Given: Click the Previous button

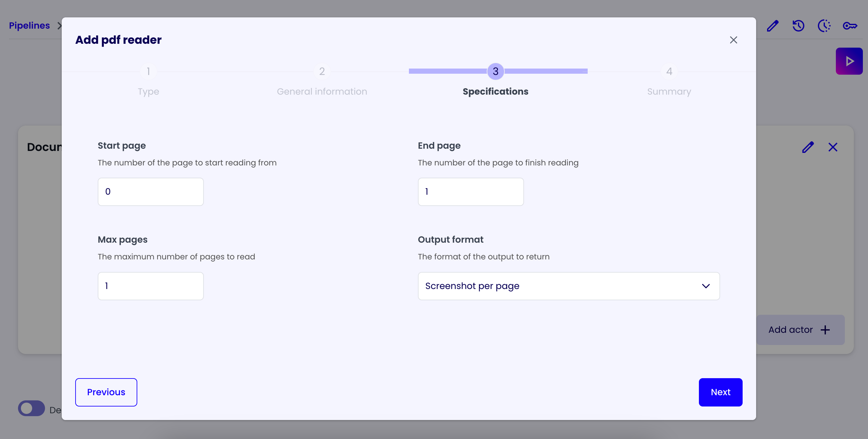Looking at the screenshot, I should [106, 392].
